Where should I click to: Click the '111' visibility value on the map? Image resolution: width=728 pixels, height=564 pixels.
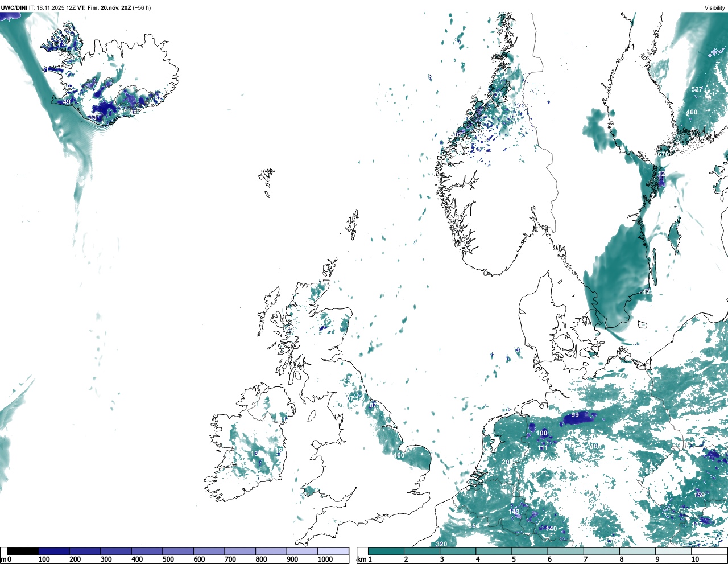[x=543, y=448]
